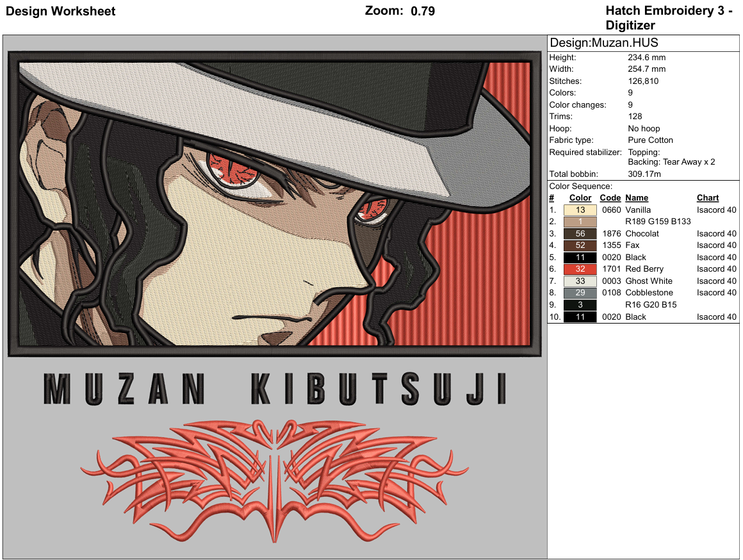743x560 pixels.
Task: Click thread code 0003
Action: point(611,281)
